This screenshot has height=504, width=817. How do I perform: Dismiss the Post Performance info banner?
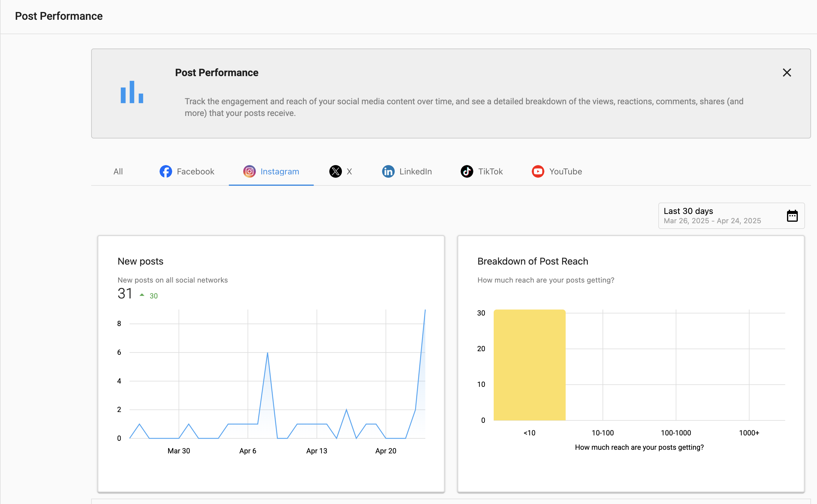pos(787,73)
